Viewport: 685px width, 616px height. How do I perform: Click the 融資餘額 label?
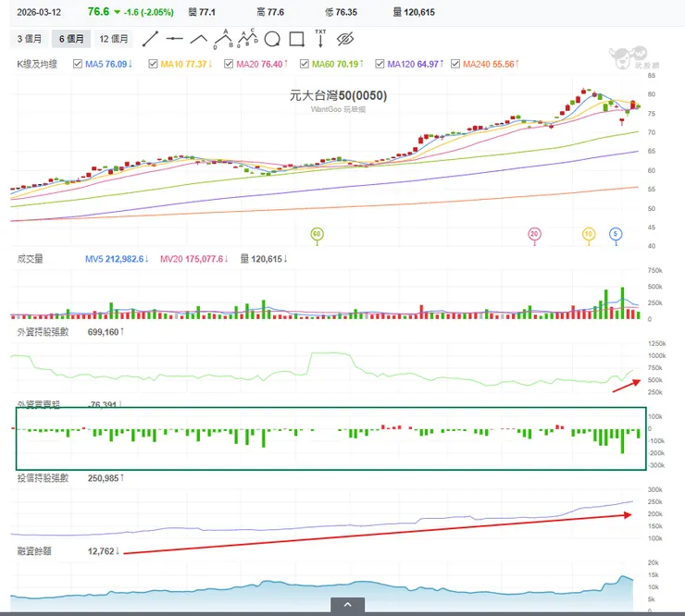point(34,551)
